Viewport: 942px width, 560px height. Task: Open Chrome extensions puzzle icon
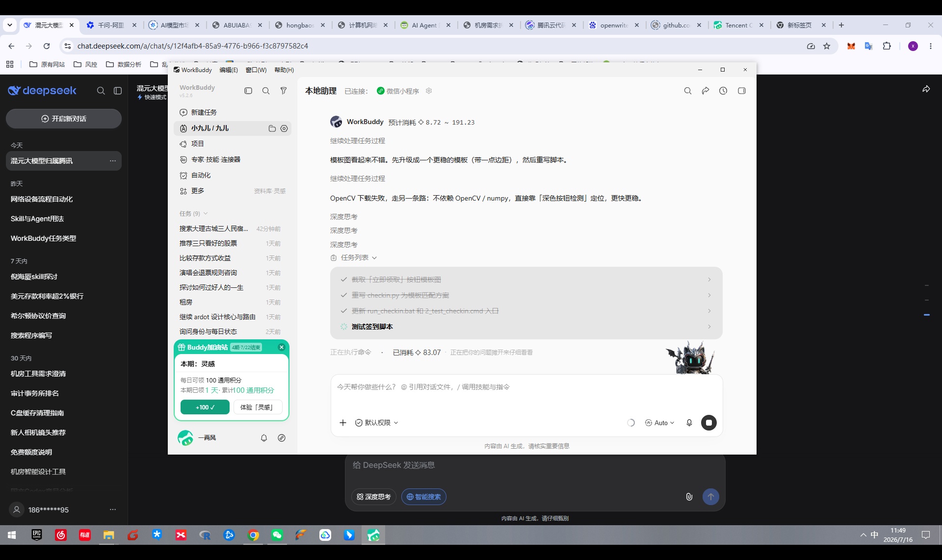[887, 46]
